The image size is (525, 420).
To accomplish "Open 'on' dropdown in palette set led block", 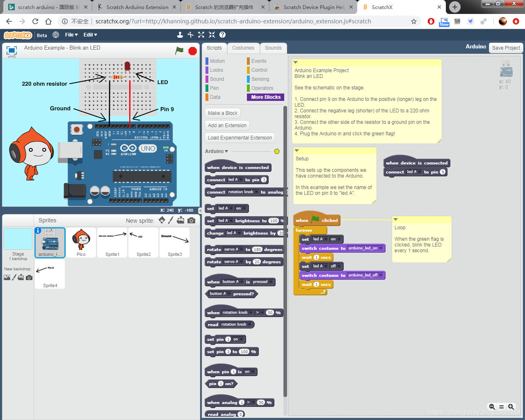I will coord(240,208).
